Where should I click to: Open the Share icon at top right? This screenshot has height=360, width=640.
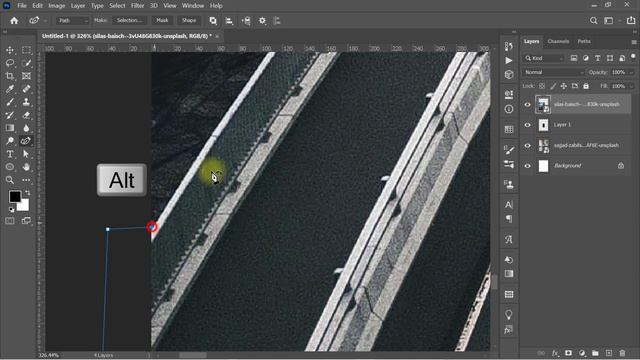(x=631, y=20)
